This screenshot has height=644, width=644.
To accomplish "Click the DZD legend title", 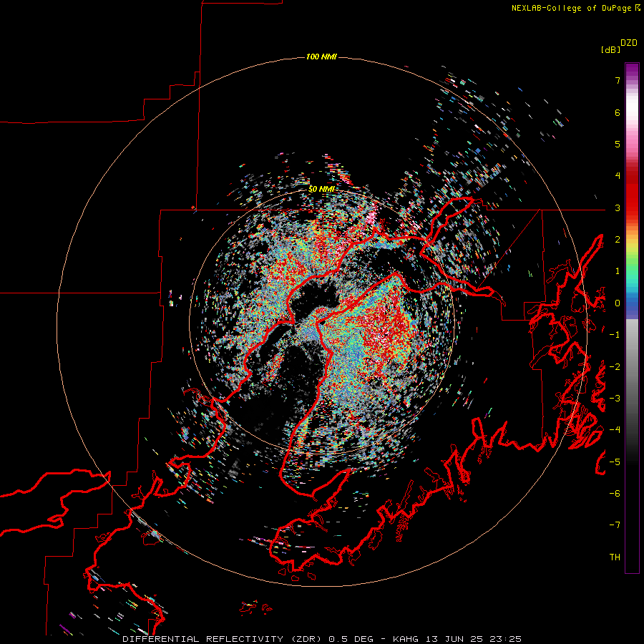I will [629, 43].
